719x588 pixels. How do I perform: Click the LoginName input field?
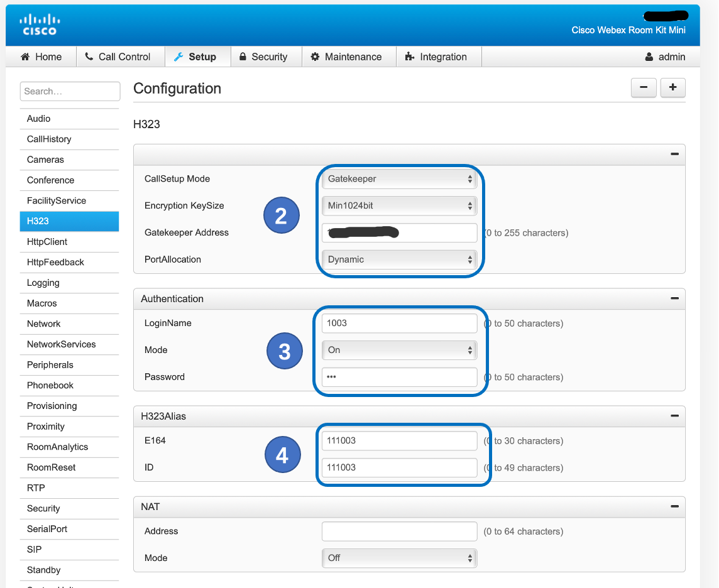pos(399,323)
